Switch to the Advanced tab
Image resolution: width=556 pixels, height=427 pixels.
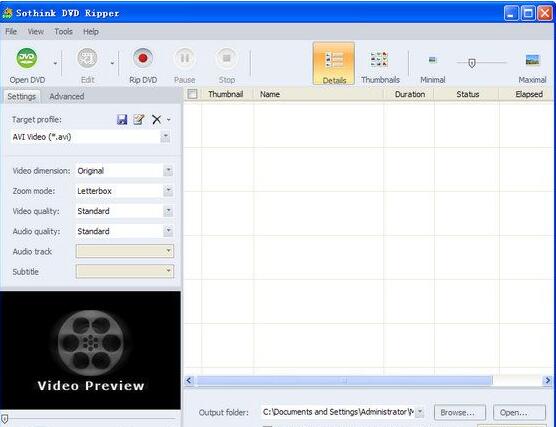(x=67, y=96)
